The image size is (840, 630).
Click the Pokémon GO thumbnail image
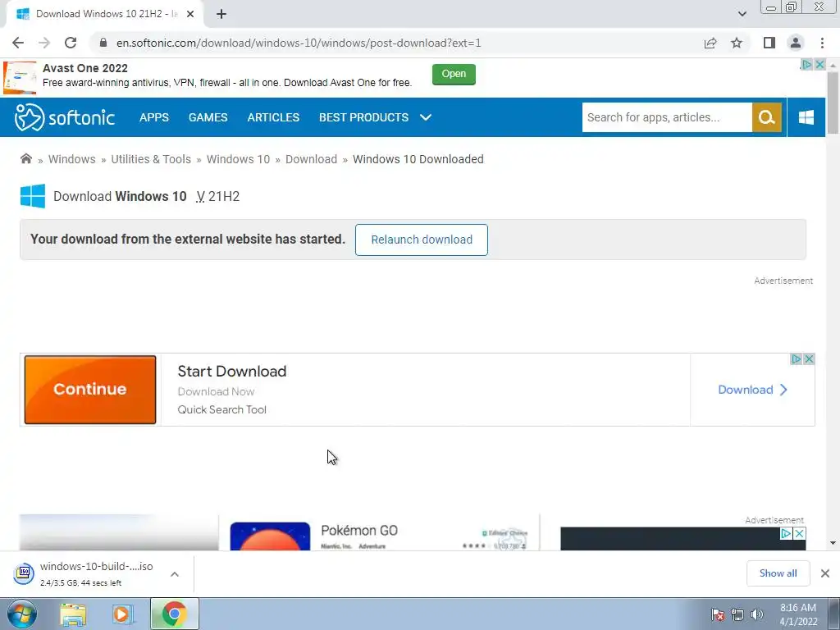270,536
